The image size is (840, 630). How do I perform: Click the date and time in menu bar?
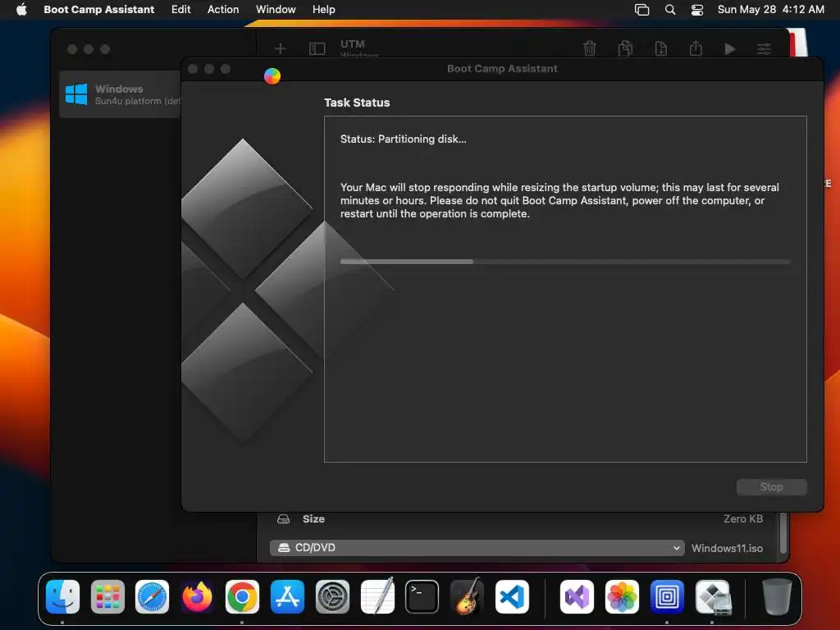coord(770,9)
